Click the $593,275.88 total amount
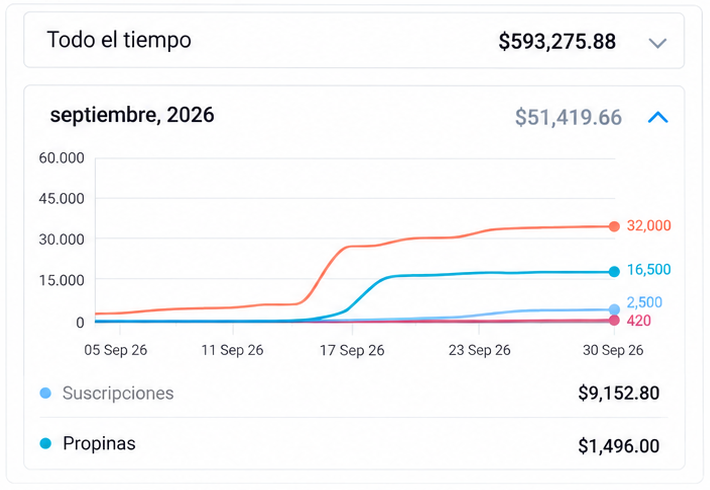This screenshot has width=710, height=490. click(x=557, y=41)
